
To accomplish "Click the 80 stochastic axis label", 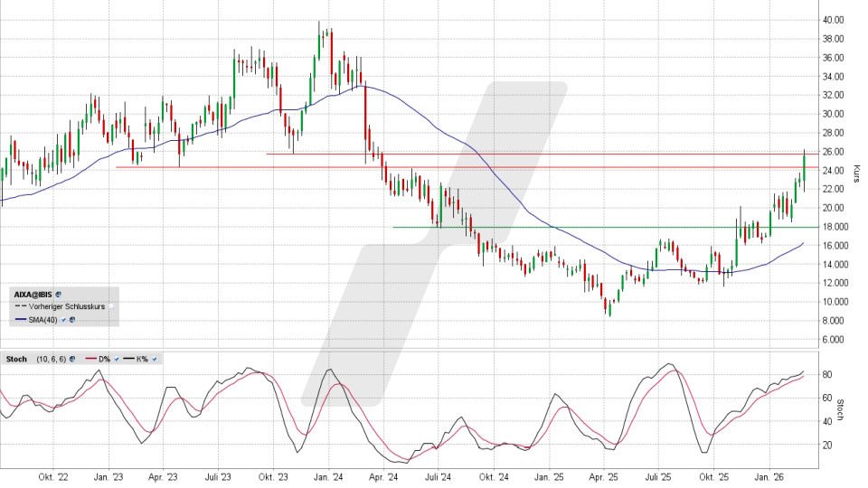I will pyautogui.click(x=827, y=374).
